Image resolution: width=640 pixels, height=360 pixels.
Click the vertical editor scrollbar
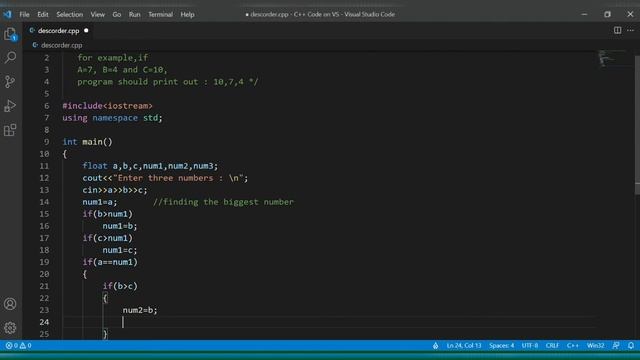[x=637, y=124]
